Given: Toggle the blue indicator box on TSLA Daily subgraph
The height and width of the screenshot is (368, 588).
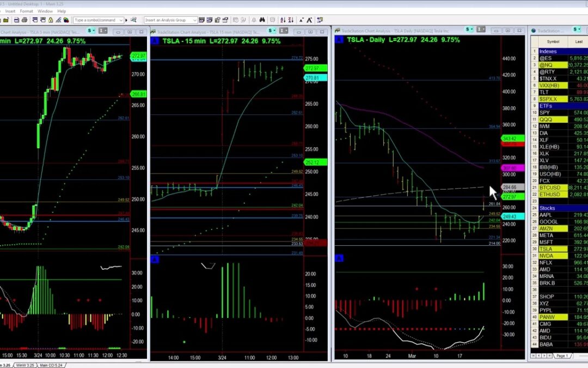Looking at the screenshot, I should pos(338,258).
